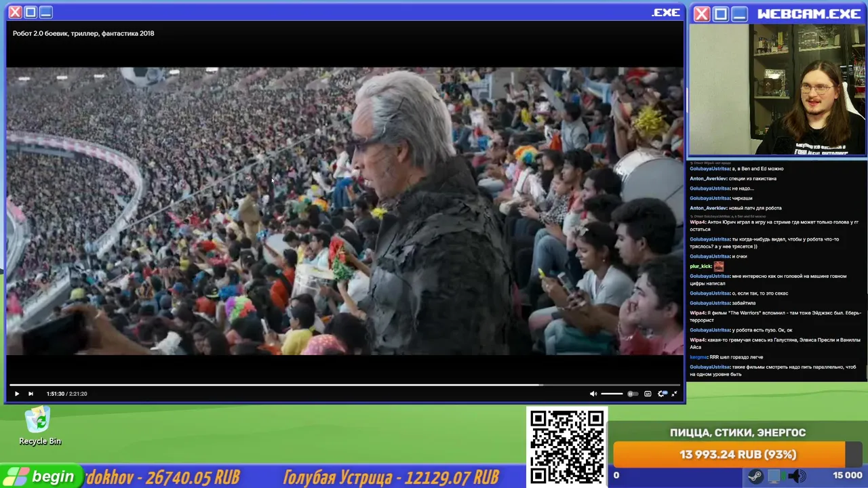This screenshot has height=488, width=868.
Task: Click the webcam video feed
Action: coord(777,90)
